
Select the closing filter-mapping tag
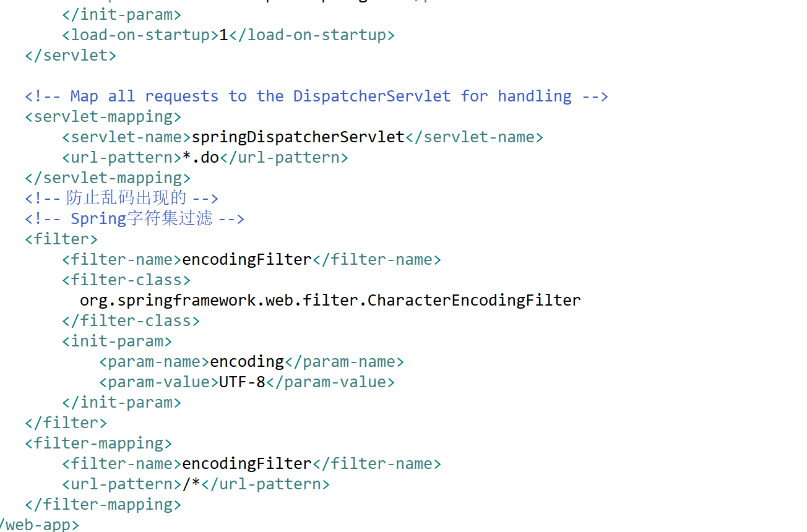click(x=103, y=504)
